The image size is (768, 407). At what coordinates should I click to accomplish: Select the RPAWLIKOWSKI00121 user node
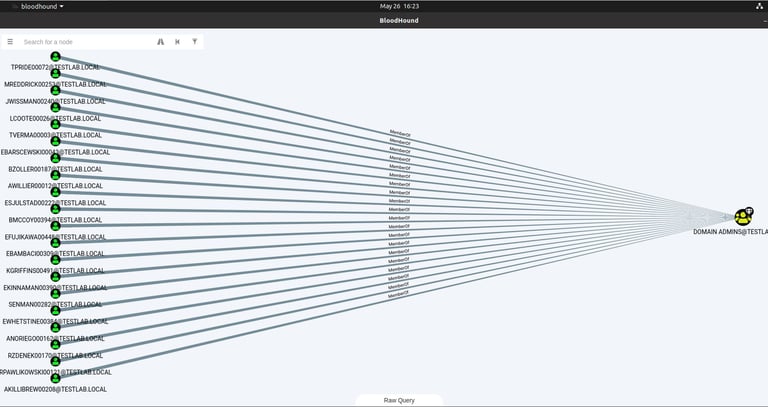pos(55,361)
